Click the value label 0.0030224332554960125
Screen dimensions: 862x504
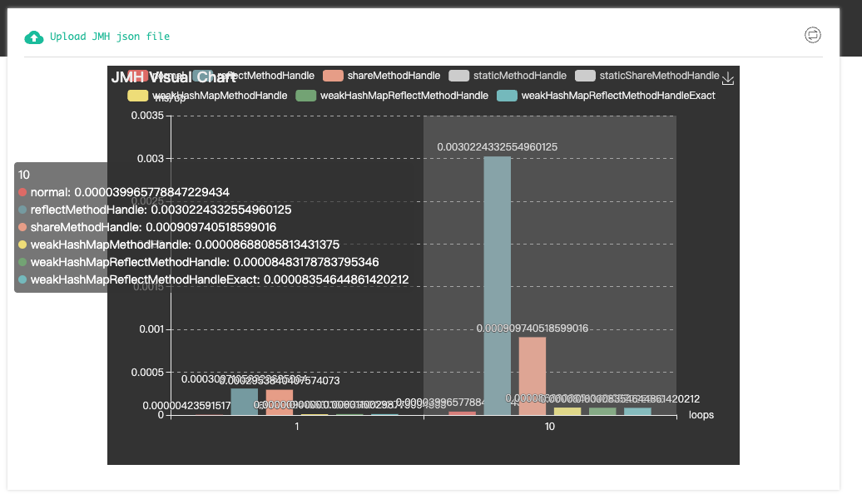(x=497, y=147)
